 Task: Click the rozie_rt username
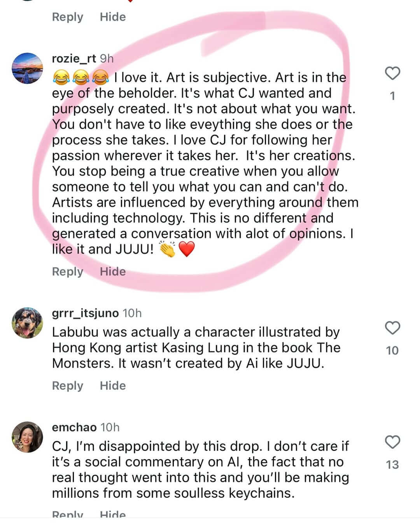tap(74, 58)
